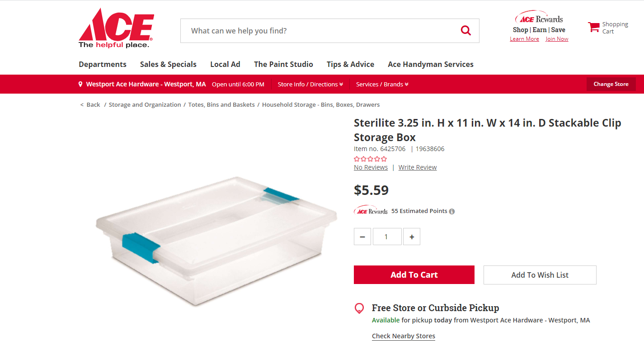Click the pickup location marker icon
The image size is (644, 341).
(359, 308)
